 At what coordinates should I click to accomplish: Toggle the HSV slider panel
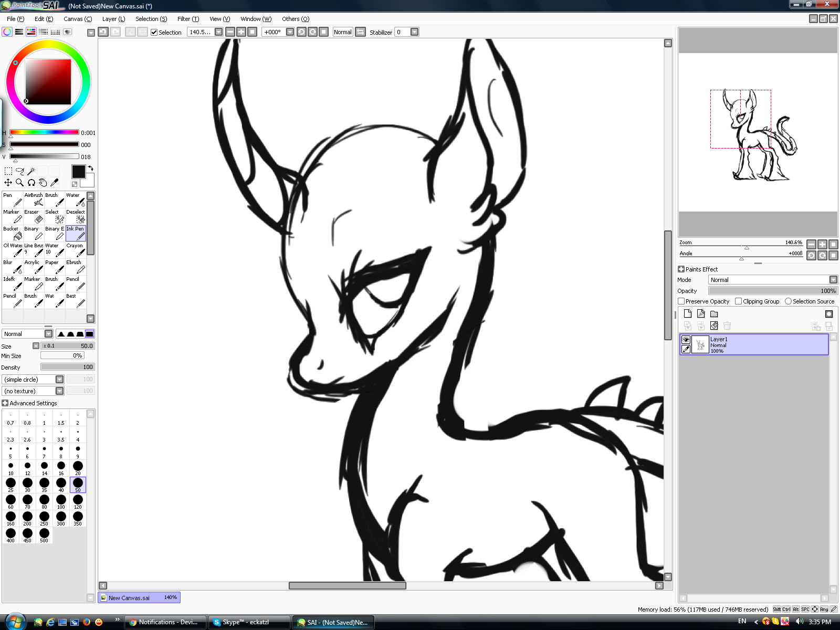pyautogui.click(x=31, y=32)
